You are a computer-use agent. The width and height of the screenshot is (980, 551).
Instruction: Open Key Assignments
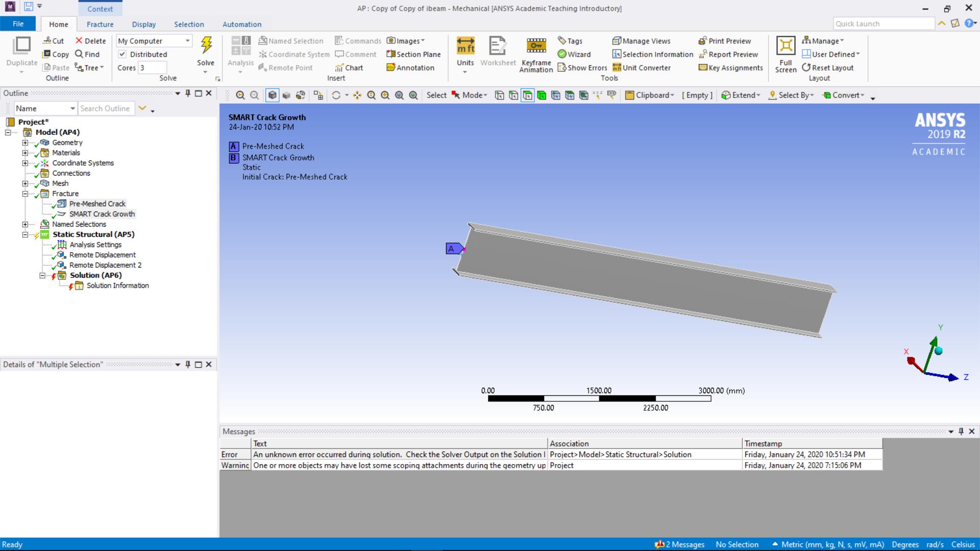click(x=731, y=67)
